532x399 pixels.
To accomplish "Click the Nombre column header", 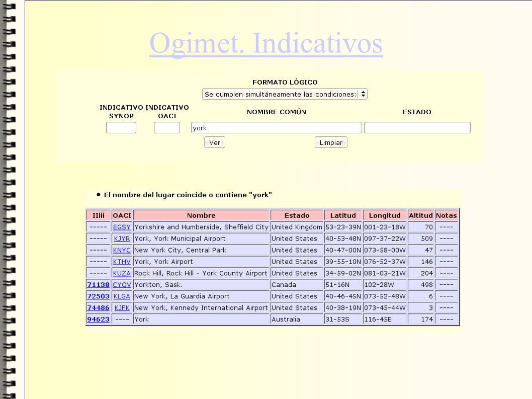I will 201,215.
